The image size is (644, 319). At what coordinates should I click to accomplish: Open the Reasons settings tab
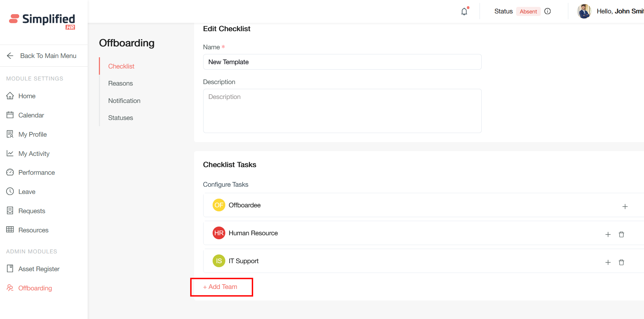(x=120, y=83)
